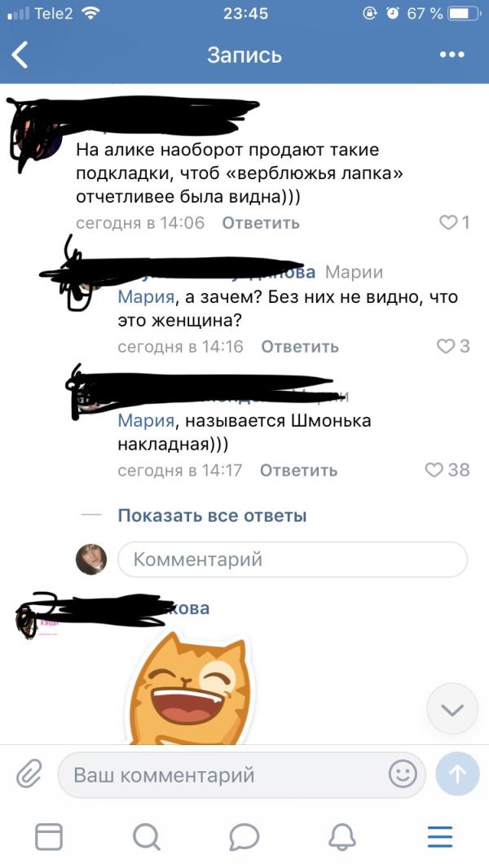Viewport: 489px width, 868px height.
Task: Open the hamburger menu tab
Action: pyautogui.click(x=440, y=836)
